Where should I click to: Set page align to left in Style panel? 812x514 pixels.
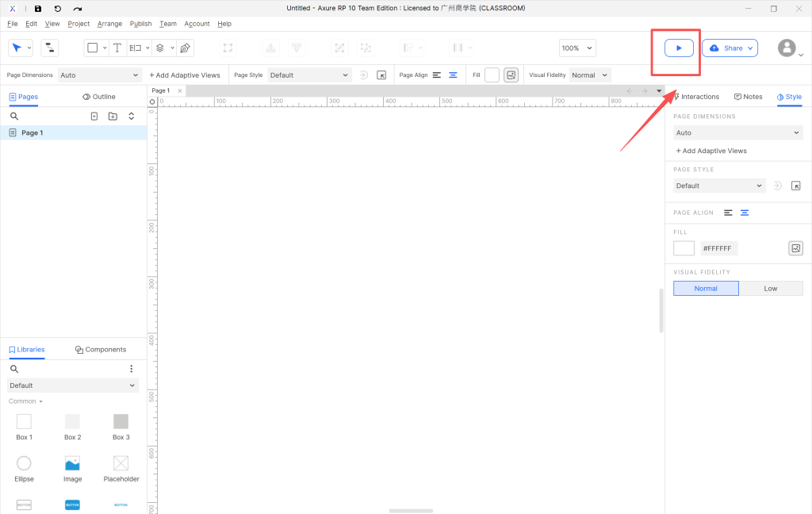(x=728, y=213)
